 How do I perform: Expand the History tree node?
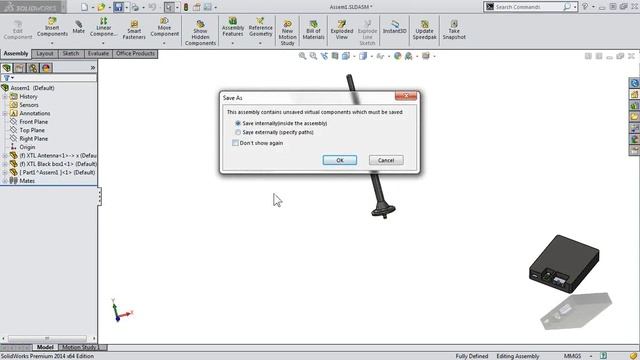5,97
